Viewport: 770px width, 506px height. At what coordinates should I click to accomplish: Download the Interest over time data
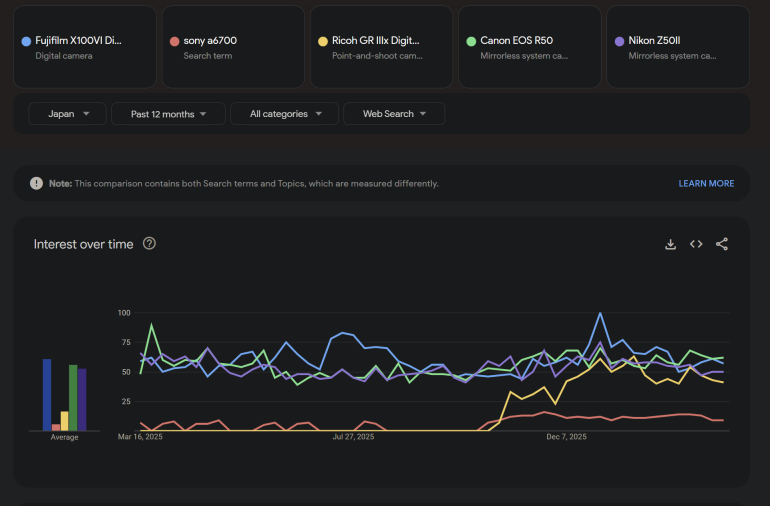670,244
